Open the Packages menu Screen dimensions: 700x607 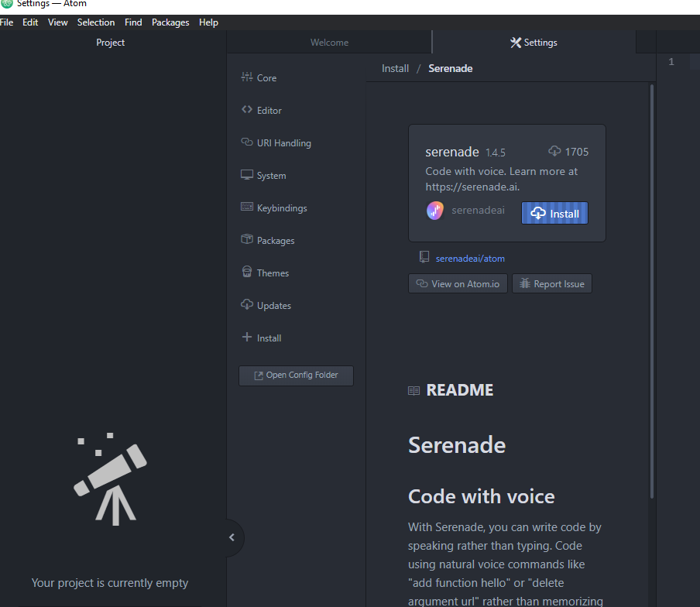[170, 22]
